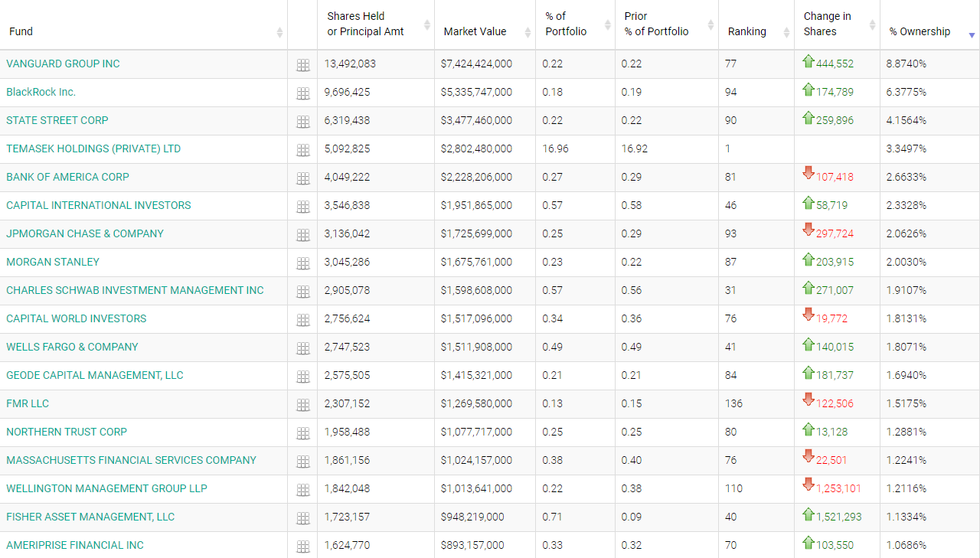
Task: Sort by Shares Held or Principal Amt
Action: (x=376, y=25)
